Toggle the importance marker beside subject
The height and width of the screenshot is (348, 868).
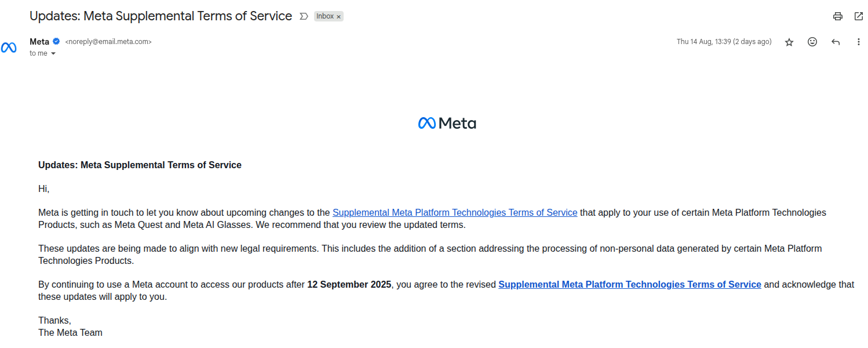[304, 16]
